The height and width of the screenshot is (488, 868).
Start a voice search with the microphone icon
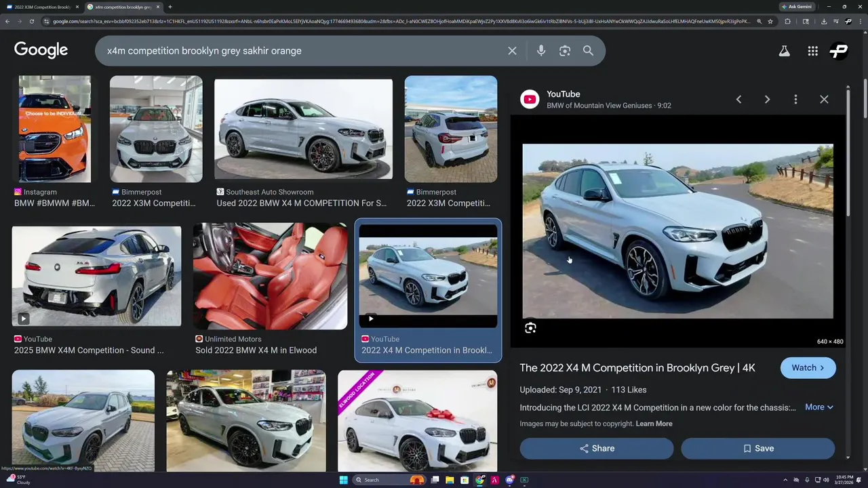click(x=541, y=51)
